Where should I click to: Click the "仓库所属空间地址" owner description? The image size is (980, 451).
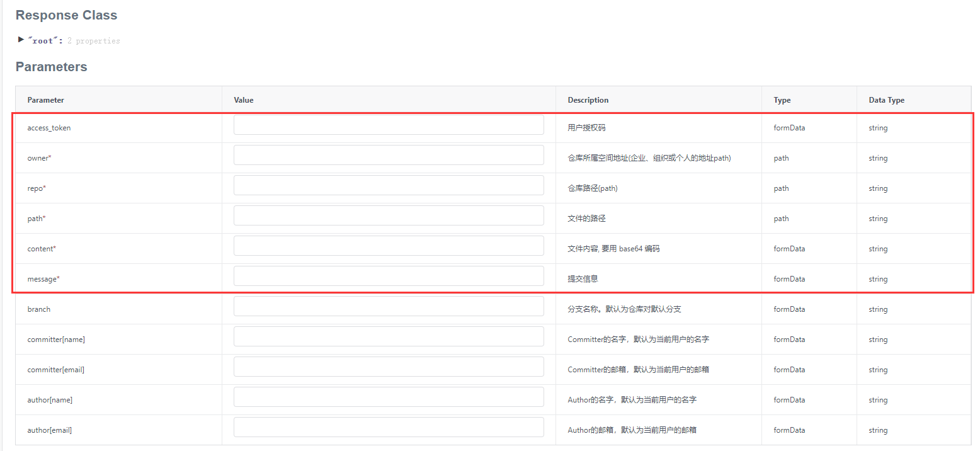[649, 158]
